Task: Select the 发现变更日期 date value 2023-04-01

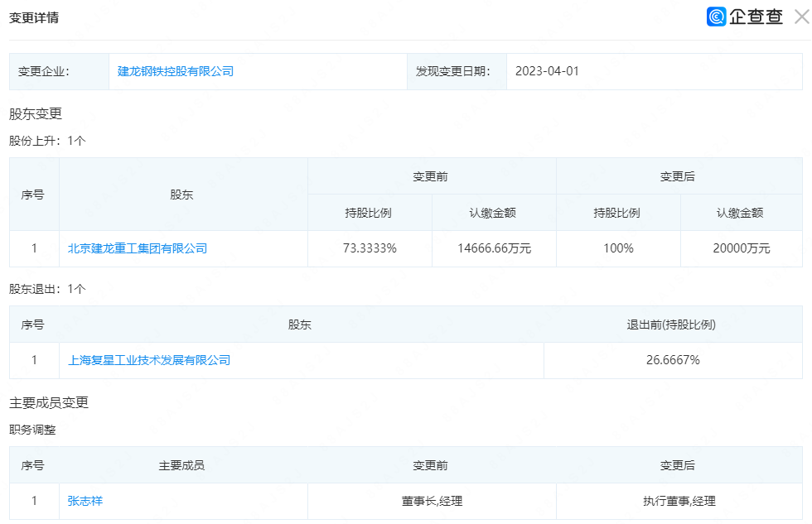Action: pos(548,71)
